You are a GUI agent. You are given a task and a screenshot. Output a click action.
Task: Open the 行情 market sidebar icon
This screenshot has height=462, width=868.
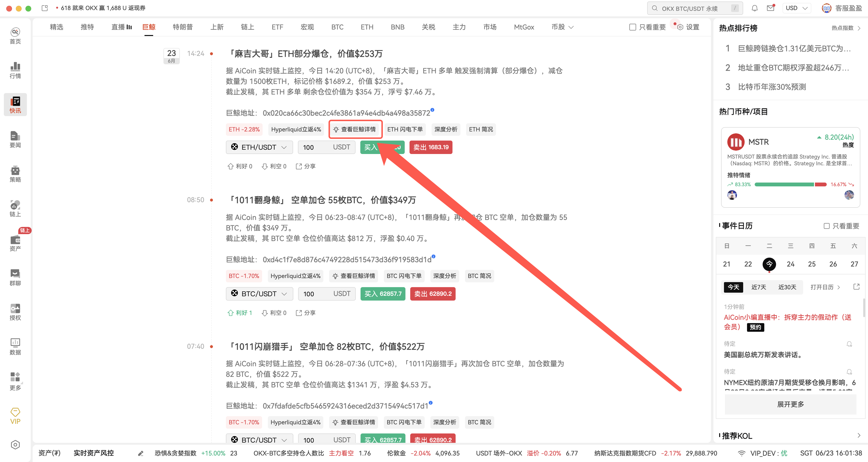(x=15, y=70)
